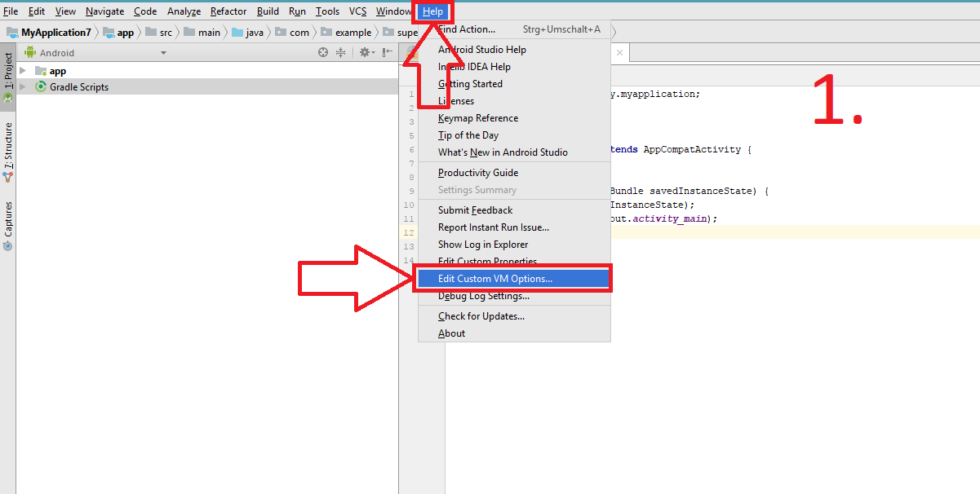Collapse all nodes in Project panel
The height and width of the screenshot is (494, 980).
coord(341,52)
